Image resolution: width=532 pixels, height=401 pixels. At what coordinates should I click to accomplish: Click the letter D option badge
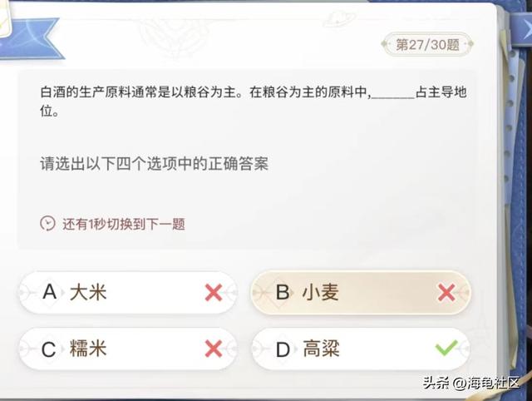(x=282, y=349)
